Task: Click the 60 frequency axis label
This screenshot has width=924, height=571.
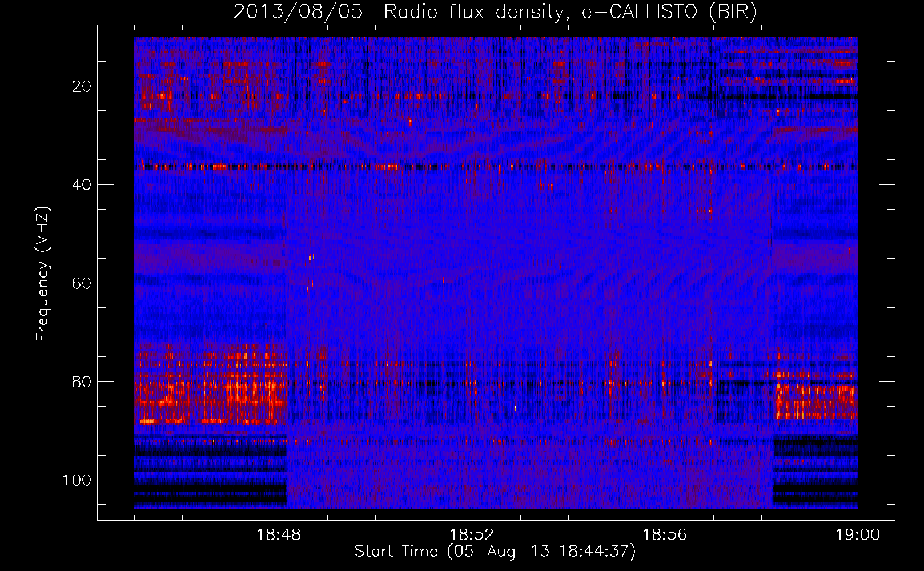Action: pos(82,283)
